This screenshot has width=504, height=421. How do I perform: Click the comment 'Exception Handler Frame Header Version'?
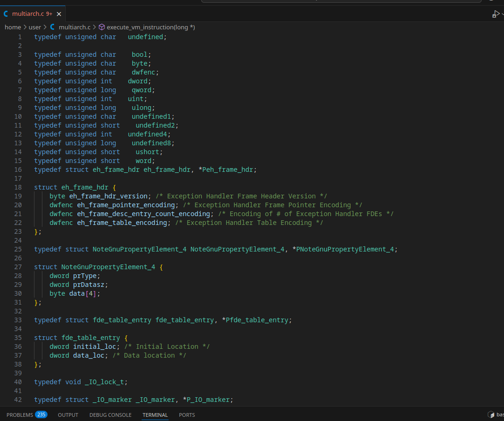(x=241, y=196)
